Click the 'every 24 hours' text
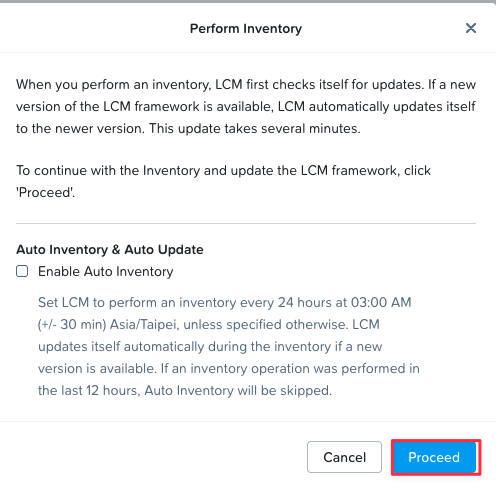The width and height of the screenshot is (496, 490). point(286,303)
